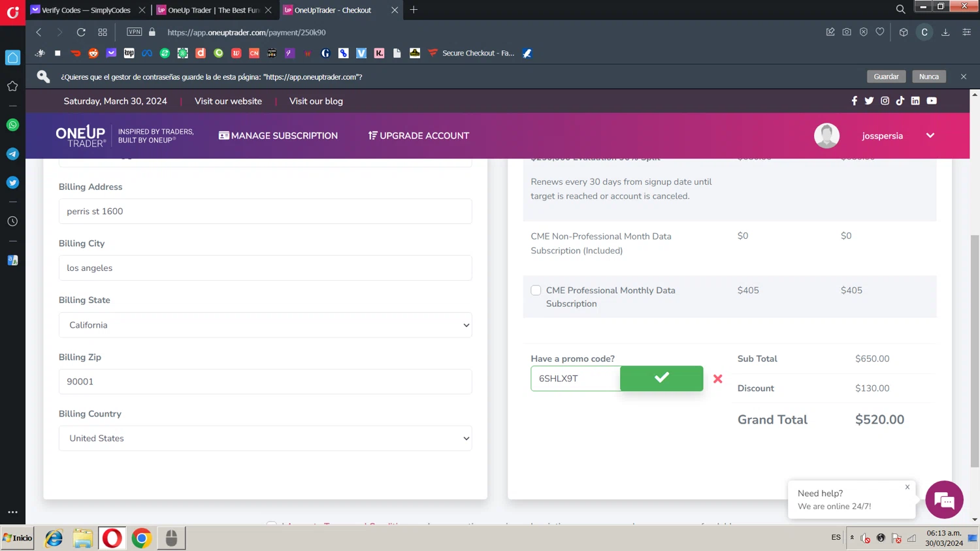The width and height of the screenshot is (980, 551).
Task: Open sidebar three-dots setup menu
Action: point(12,512)
